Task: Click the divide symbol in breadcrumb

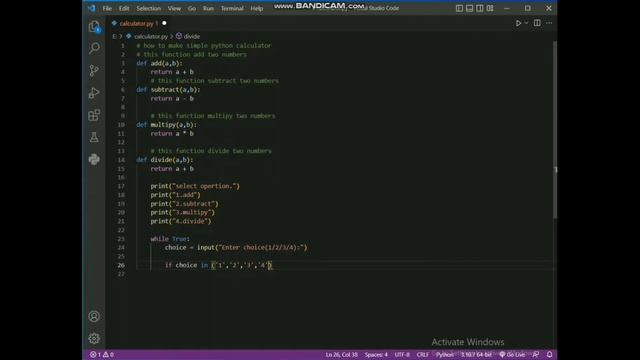Action: point(188,36)
